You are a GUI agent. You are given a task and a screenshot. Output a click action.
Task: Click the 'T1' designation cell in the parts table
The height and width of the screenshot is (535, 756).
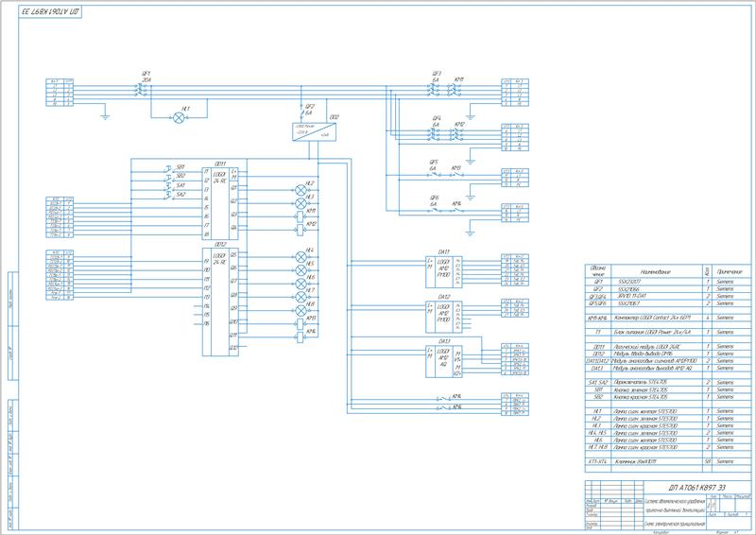click(598, 333)
